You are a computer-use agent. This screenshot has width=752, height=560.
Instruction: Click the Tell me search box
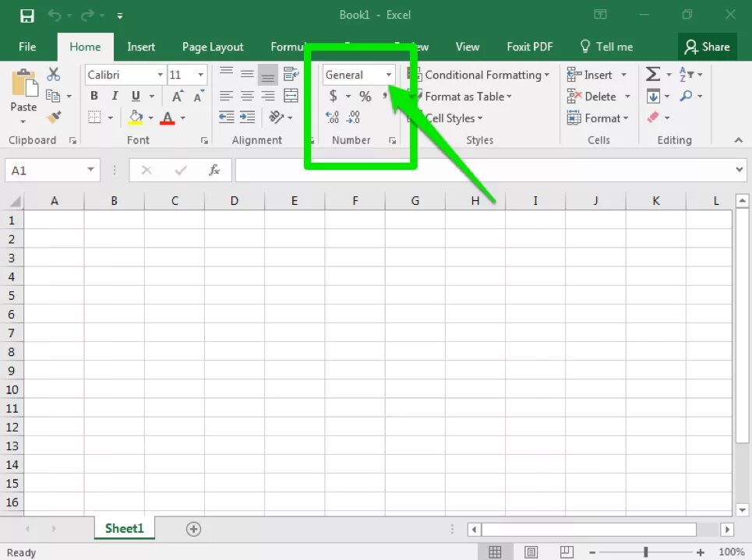(607, 47)
